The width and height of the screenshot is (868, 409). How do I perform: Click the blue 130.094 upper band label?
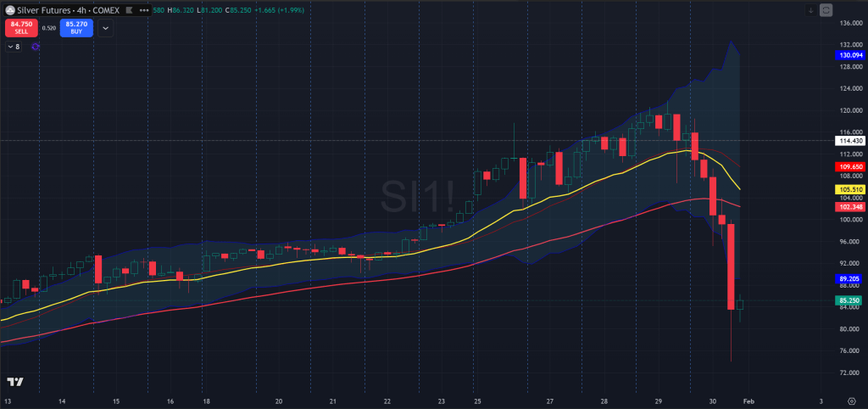pos(850,54)
